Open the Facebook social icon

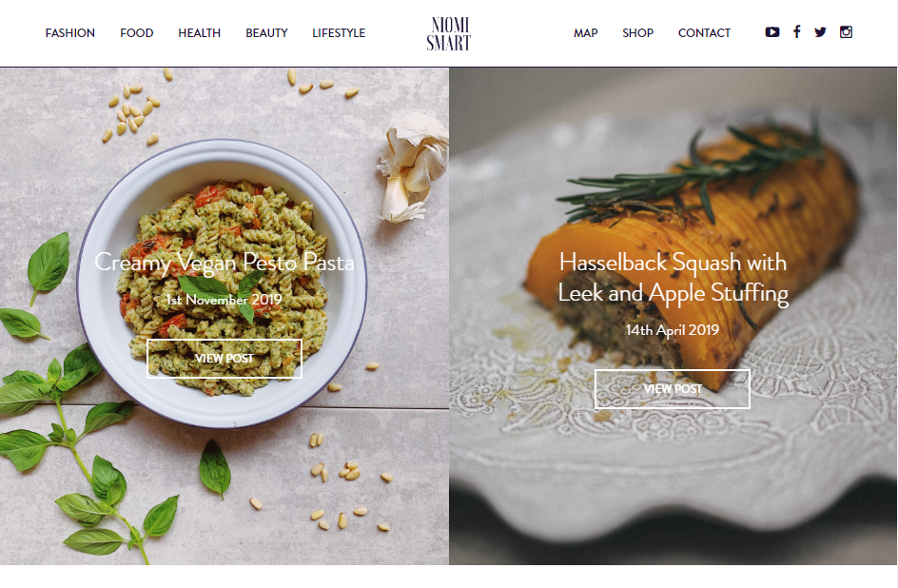tap(796, 32)
